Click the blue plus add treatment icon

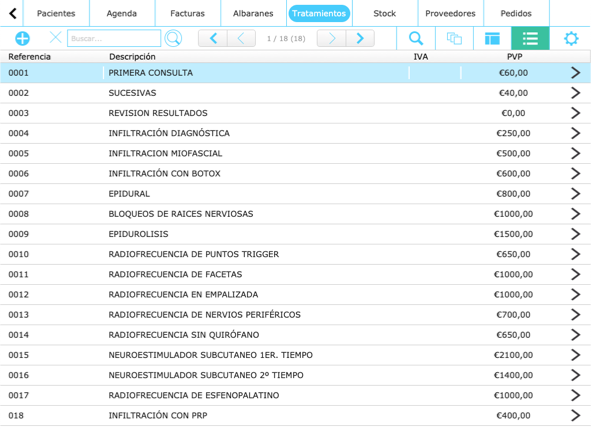(x=22, y=38)
